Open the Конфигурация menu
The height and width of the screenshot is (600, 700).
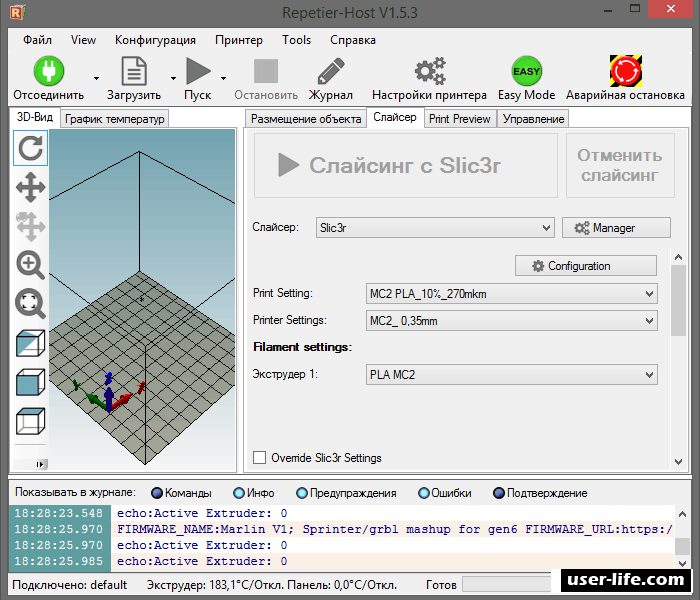(x=155, y=40)
